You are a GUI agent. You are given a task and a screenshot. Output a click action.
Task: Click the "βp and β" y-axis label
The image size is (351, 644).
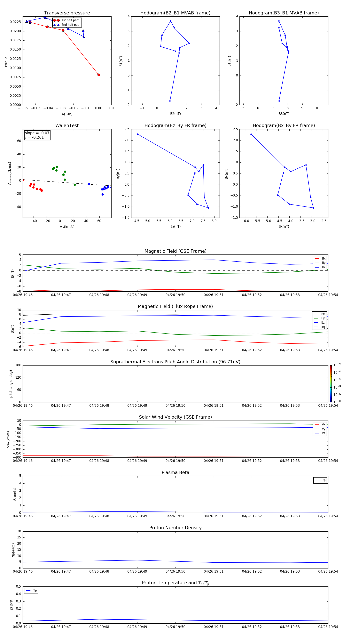15,494
